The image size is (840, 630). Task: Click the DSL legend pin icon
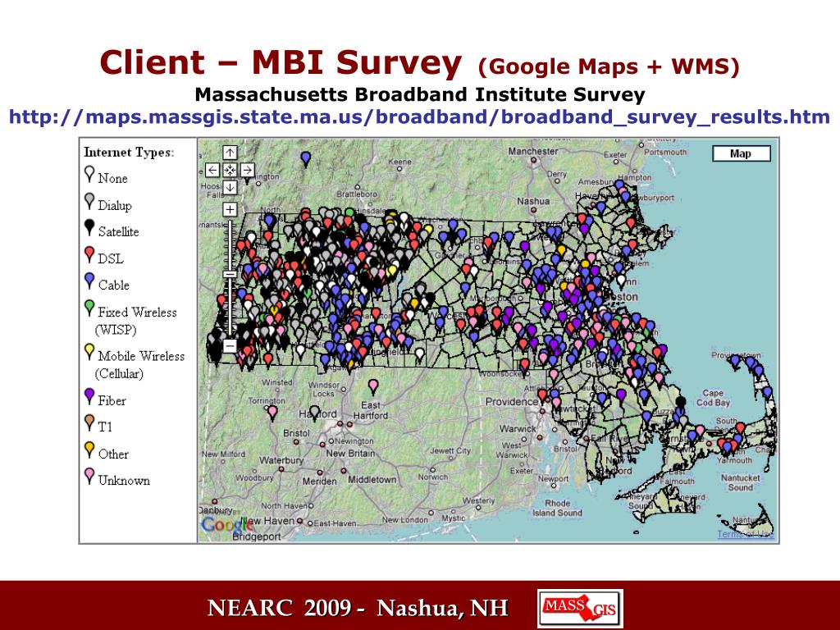[89, 254]
